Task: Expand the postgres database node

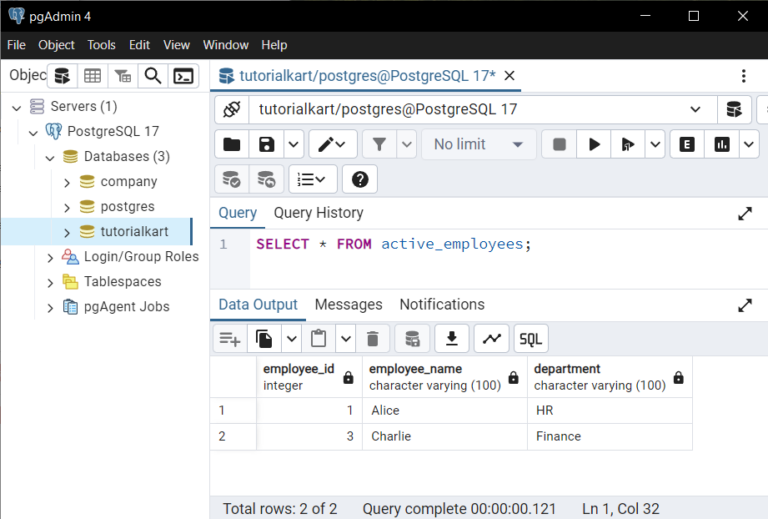Action: tap(67, 208)
